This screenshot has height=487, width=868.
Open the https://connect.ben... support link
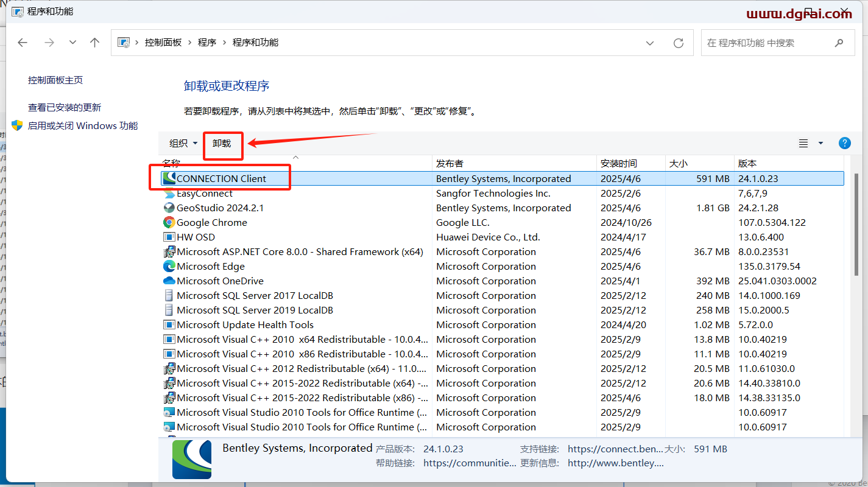point(615,449)
